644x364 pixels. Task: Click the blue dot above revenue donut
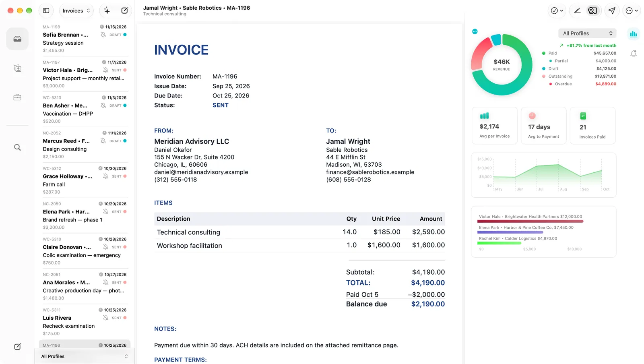[x=475, y=31]
